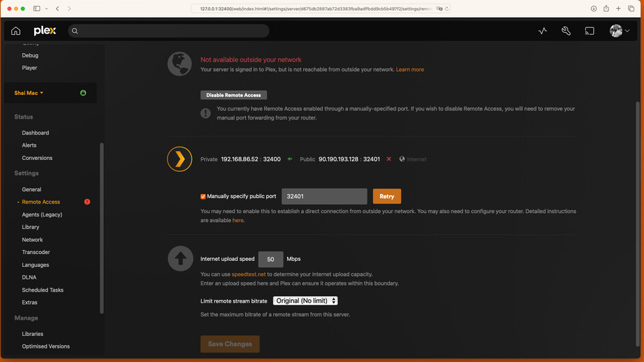Open Alerts under Status

tap(29, 145)
